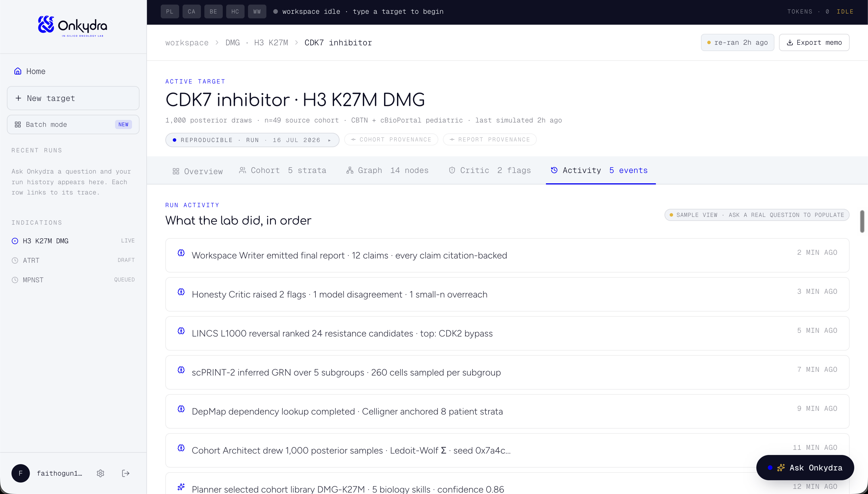868x494 pixels.
Task: Click the IDLE status label
Action: click(845, 11)
